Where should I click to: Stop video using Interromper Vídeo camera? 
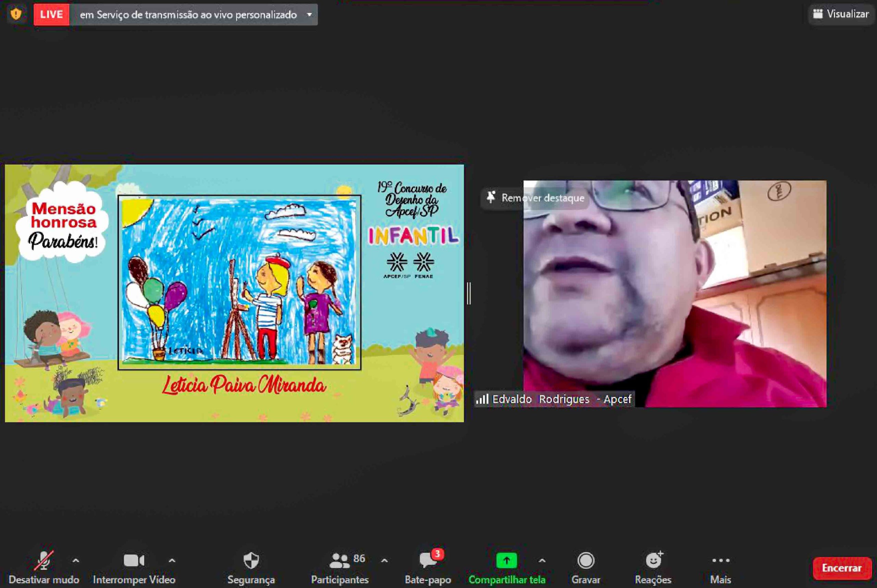point(134,561)
